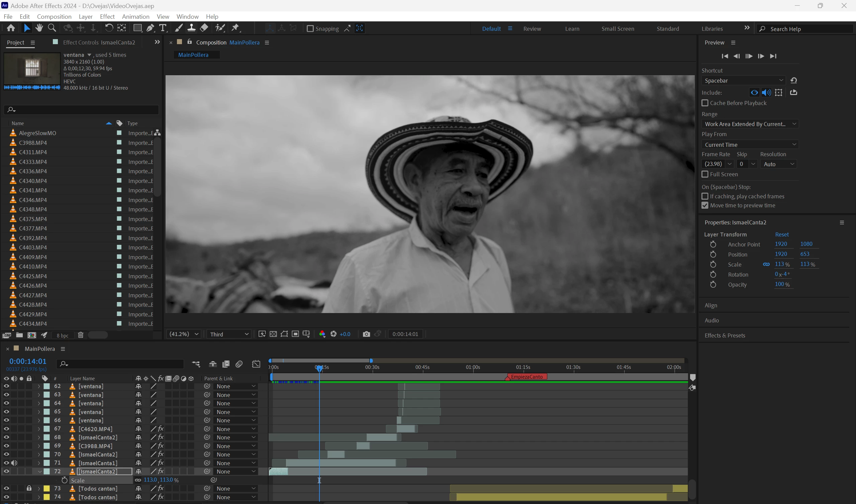
Task: Switch to the Review workspace
Action: [532, 28]
